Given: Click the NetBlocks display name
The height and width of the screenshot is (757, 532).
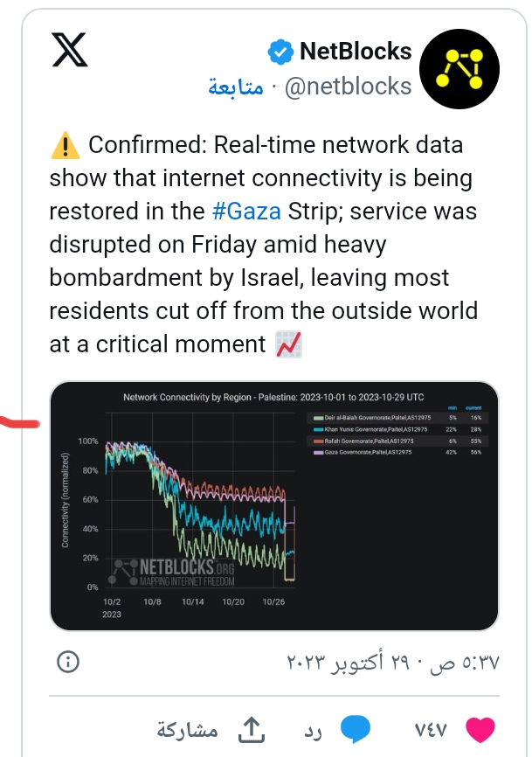Looking at the screenshot, I should pos(355,52).
